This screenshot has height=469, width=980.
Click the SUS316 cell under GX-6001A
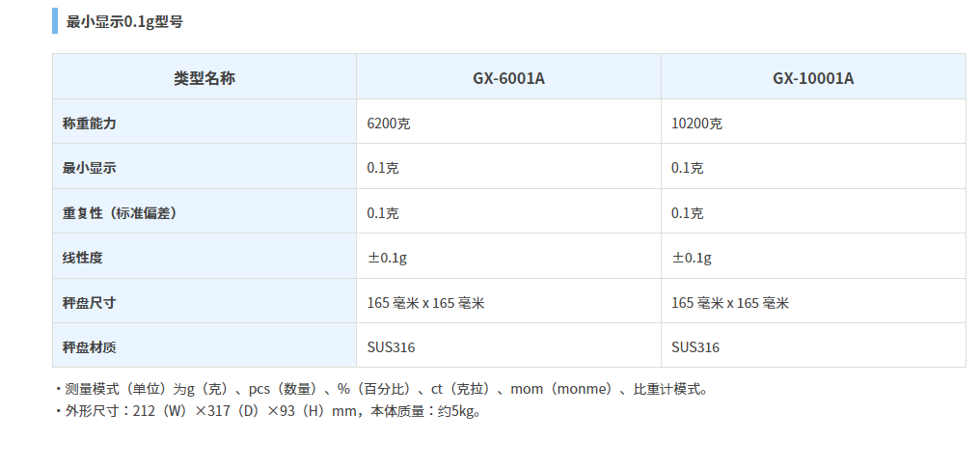(392, 347)
